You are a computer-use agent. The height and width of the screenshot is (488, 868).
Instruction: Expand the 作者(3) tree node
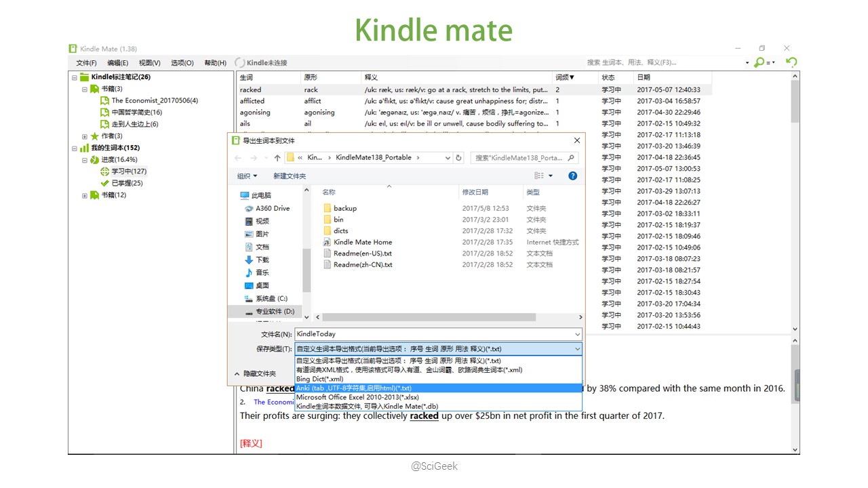click(x=85, y=136)
